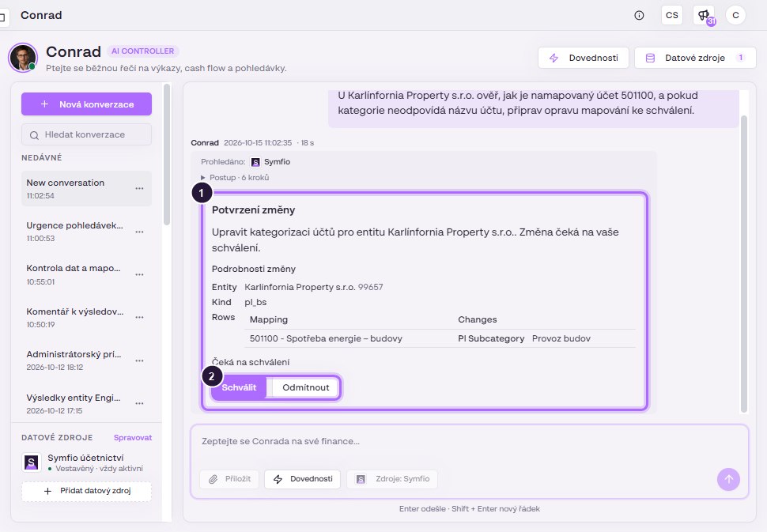The image size is (767, 532).
Task: Reject the change with Odmítnout
Action: (306, 388)
